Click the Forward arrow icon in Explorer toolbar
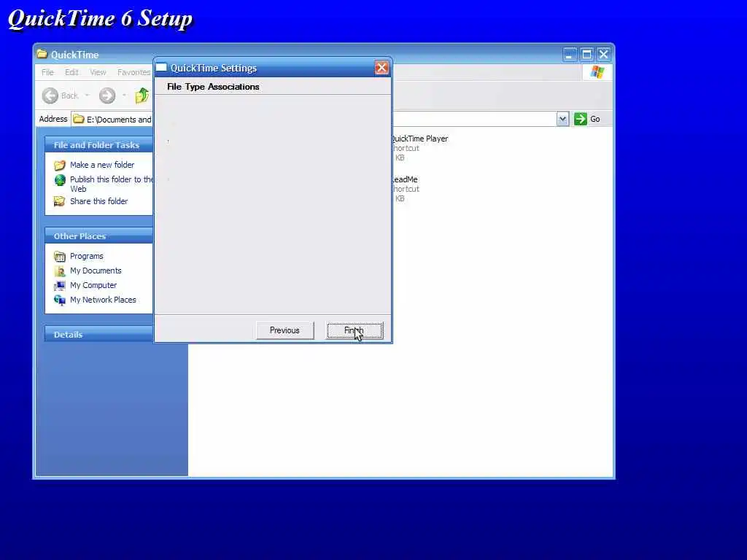Image resolution: width=747 pixels, height=560 pixels. coord(107,96)
